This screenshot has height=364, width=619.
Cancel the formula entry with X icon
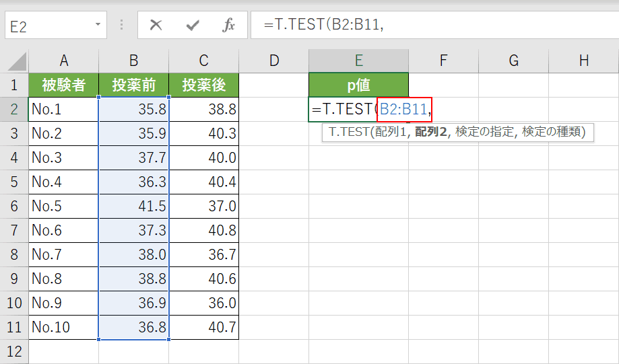coord(156,26)
